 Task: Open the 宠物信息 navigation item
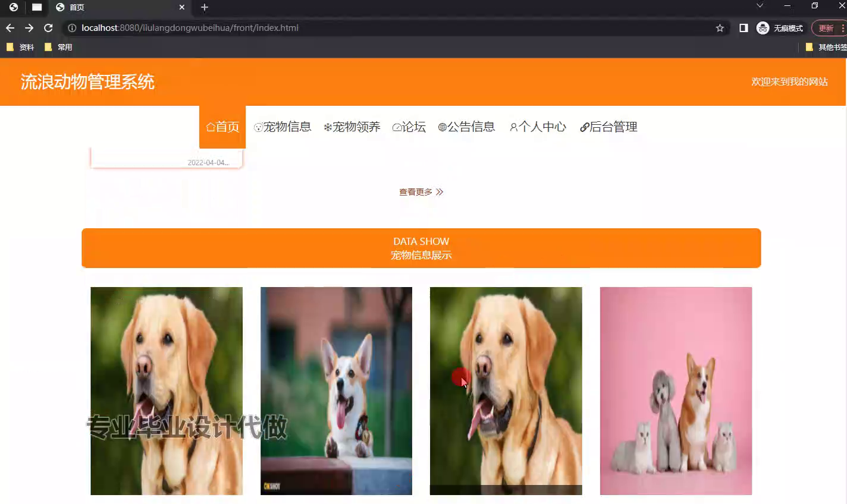[283, 127]
